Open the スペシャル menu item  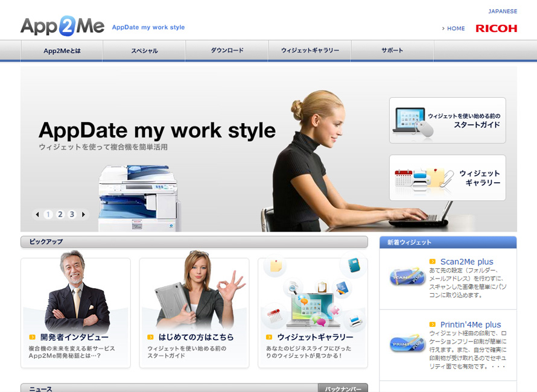tap(144, 51)
